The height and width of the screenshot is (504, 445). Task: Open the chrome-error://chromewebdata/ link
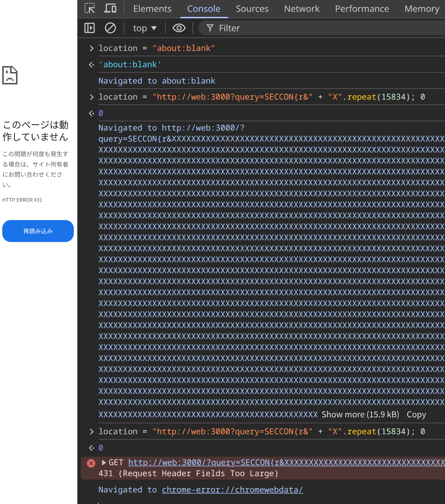coord(232,490)
